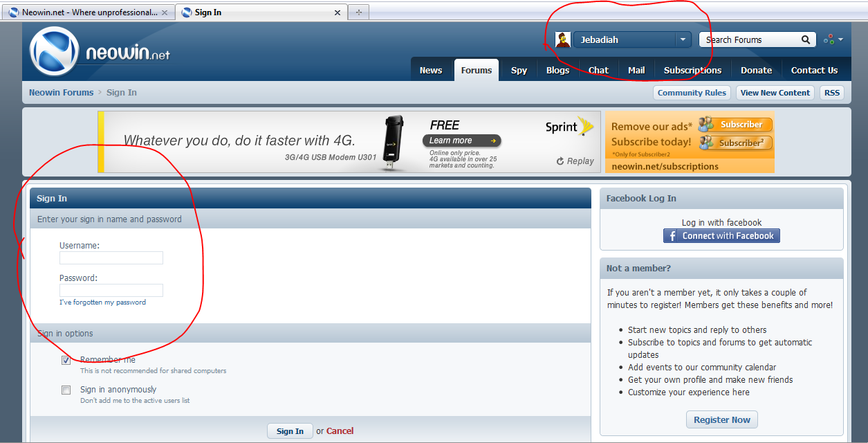Select the Sign In browser tab
Viewport: 868px width, 443px height.
[261, 12]
